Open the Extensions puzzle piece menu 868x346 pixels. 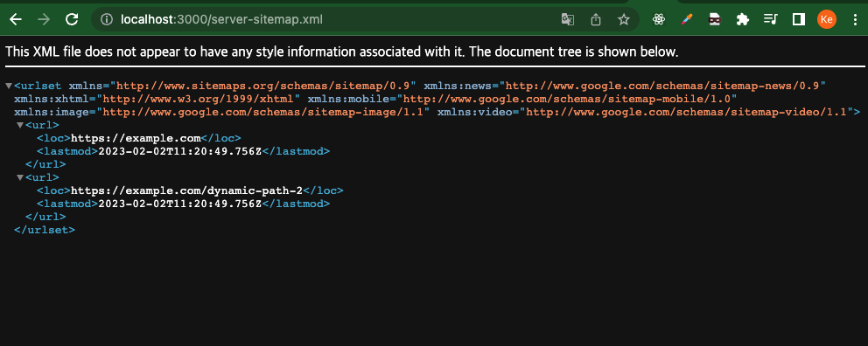coord(742,20)
